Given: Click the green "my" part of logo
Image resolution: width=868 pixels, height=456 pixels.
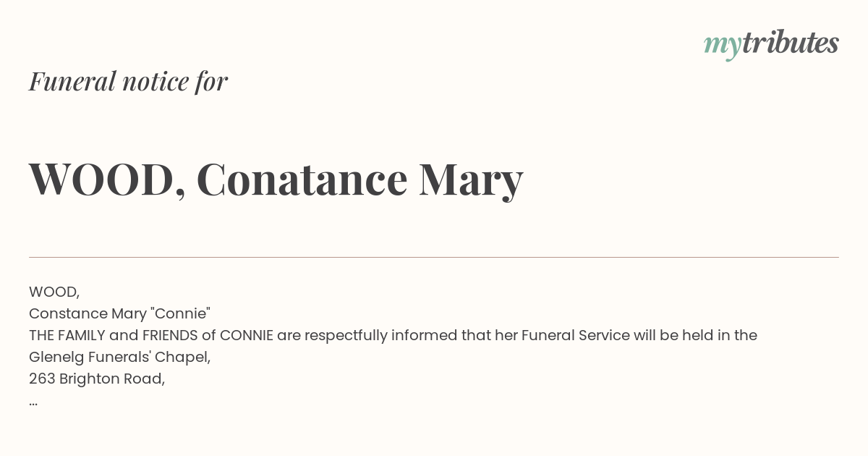Looking at the screenshot, I should (x=722, y=46).
